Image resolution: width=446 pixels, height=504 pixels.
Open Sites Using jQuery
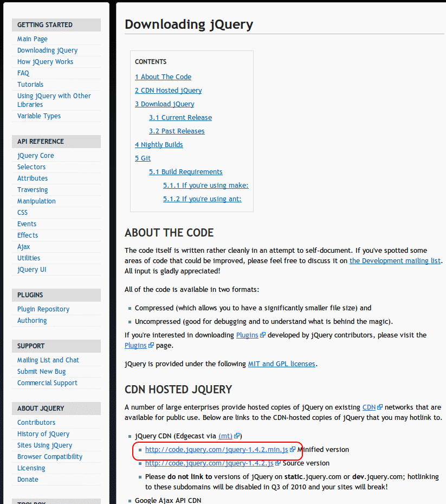(x=44, y=445)
